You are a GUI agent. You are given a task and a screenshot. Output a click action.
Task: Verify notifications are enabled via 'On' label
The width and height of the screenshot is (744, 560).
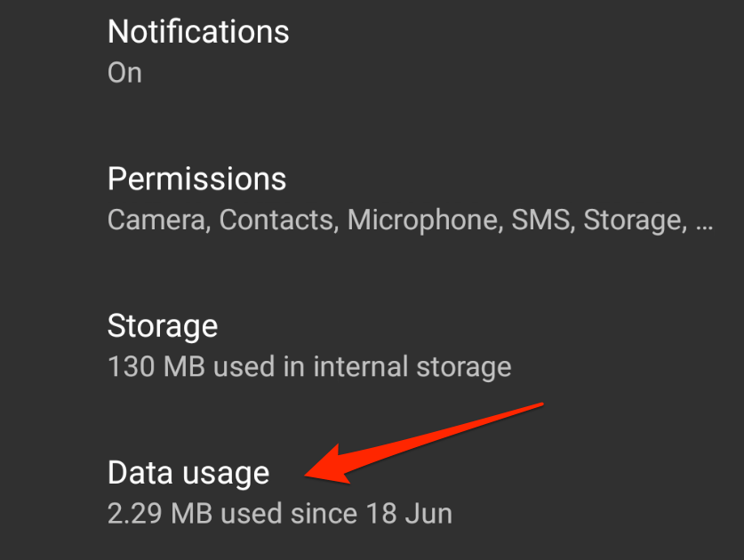(x=124, y=72)
